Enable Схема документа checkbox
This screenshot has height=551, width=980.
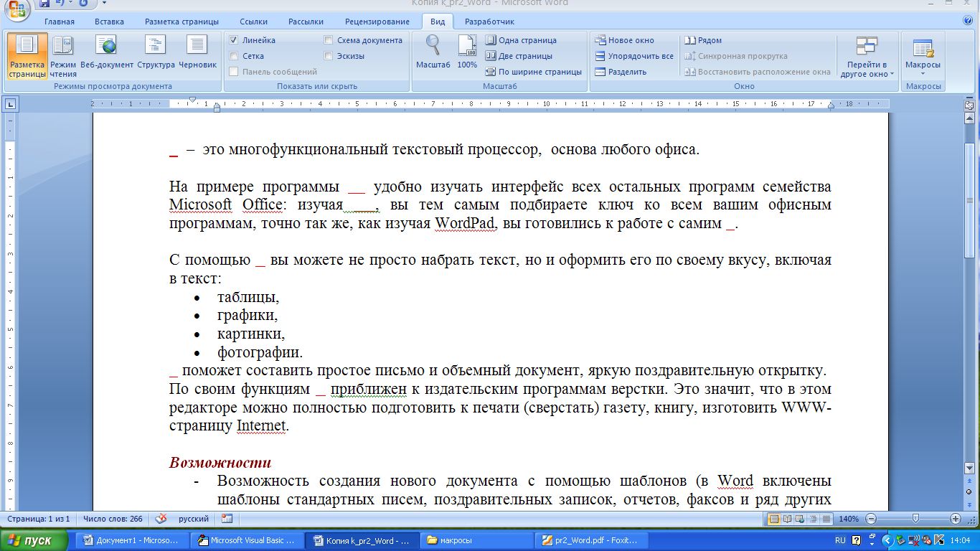tap(329, 40)
